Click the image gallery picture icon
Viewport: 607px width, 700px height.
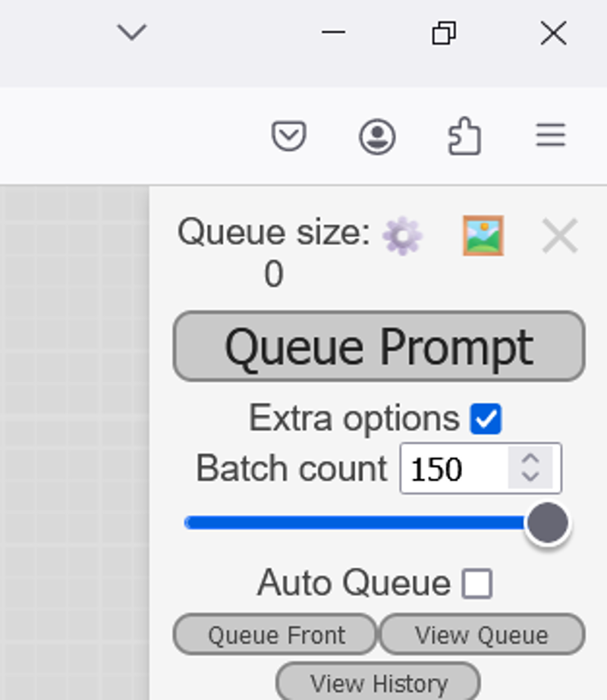[483, 236]
